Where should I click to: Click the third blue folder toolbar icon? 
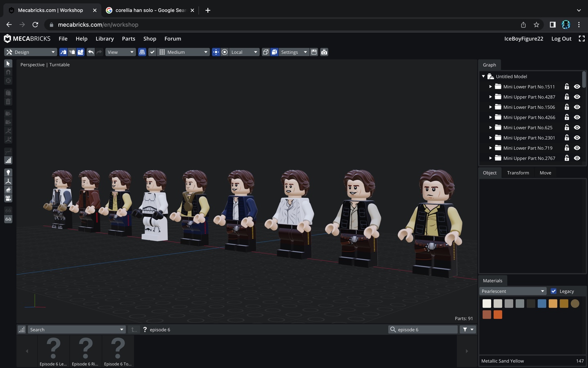[x=80, y=52]
